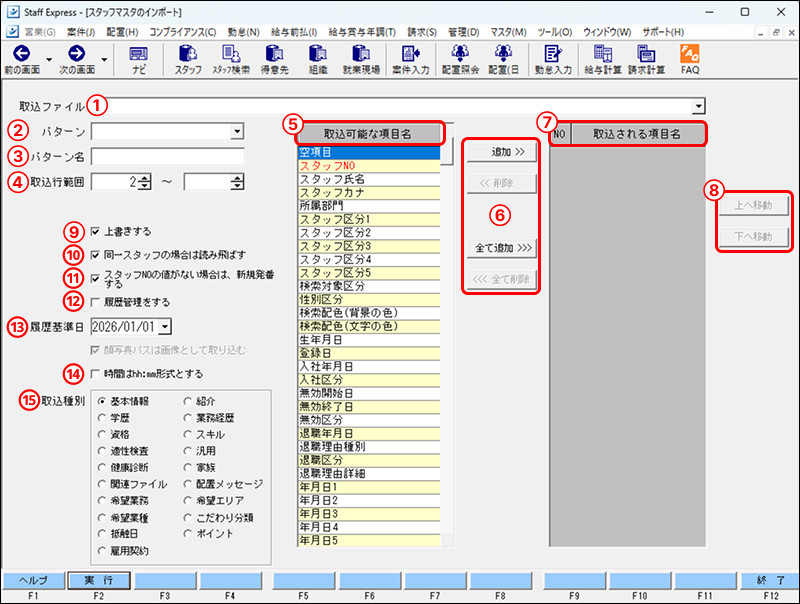Expand the 次の画面 history dropdown arrow

[104, 60]
